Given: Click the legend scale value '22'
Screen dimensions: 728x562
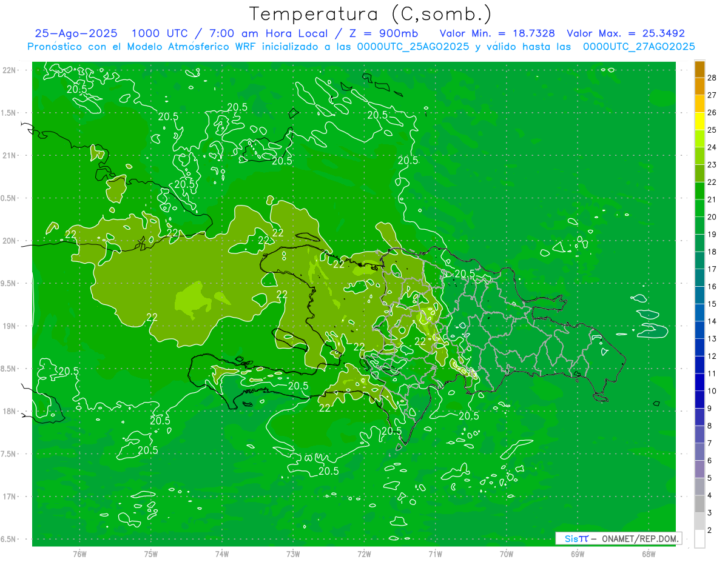Looking at the screenshot, I should 713,182.
